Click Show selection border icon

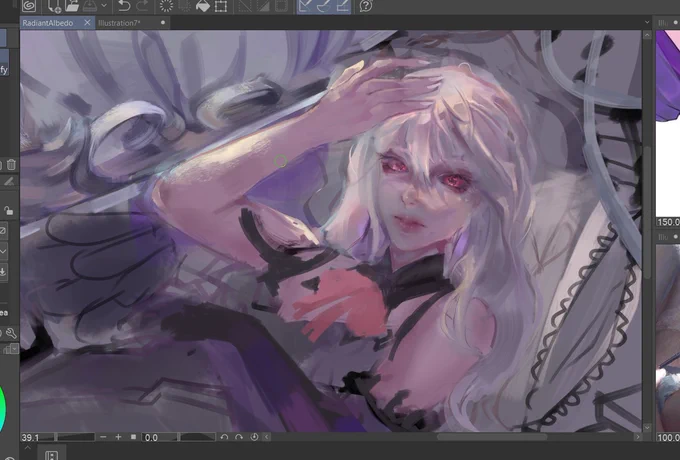point(281,6)
